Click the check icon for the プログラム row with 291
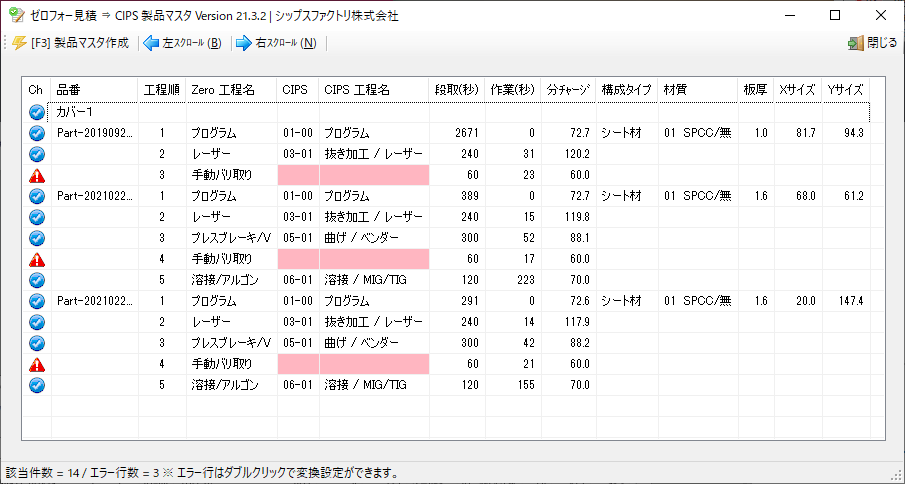Screen dimensions: 905x484 (x=36, y=301)
